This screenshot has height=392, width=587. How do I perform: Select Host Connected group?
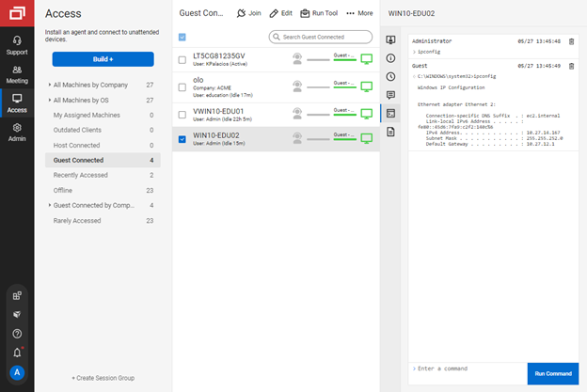tap(103, 145)
